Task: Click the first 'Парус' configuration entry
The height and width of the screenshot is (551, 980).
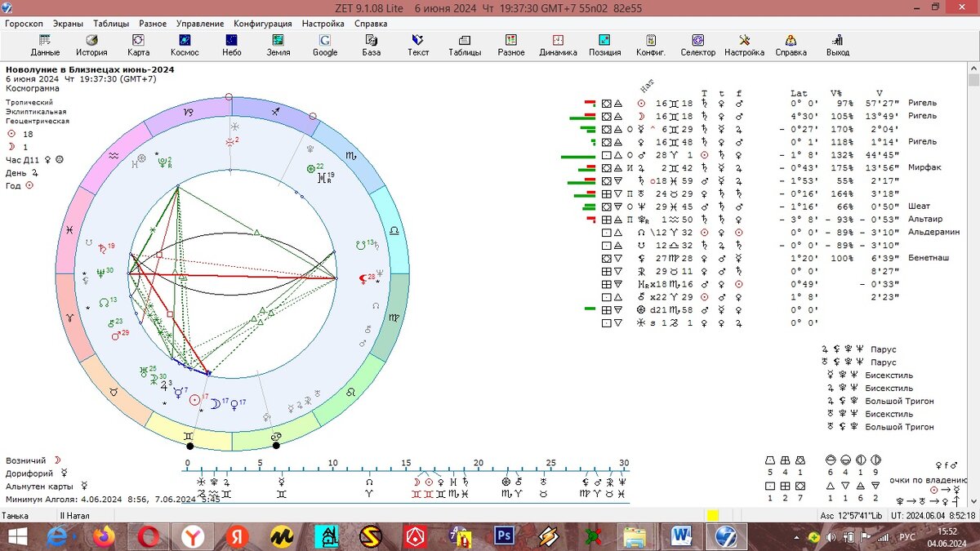Action: pos(883,349)
